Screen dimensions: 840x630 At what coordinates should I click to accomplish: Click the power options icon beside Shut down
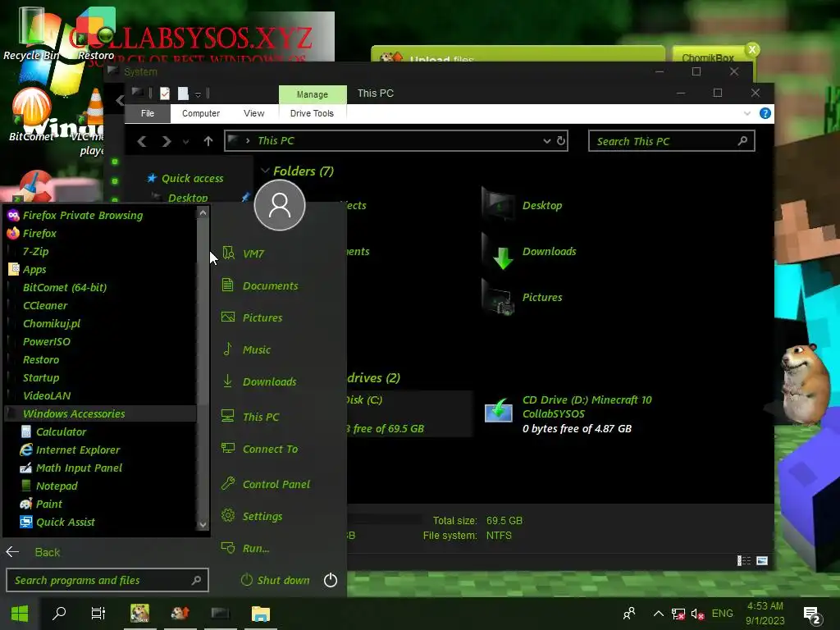[x=331, y=580]
